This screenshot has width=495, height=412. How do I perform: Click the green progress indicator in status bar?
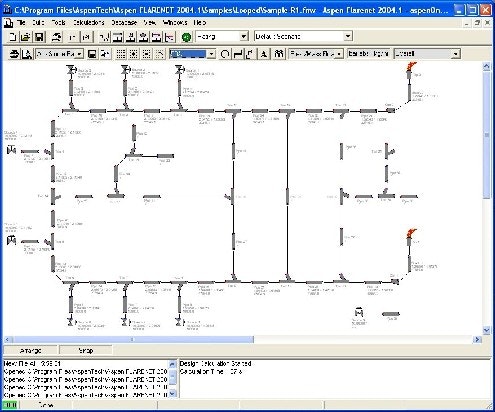(10, 405)
